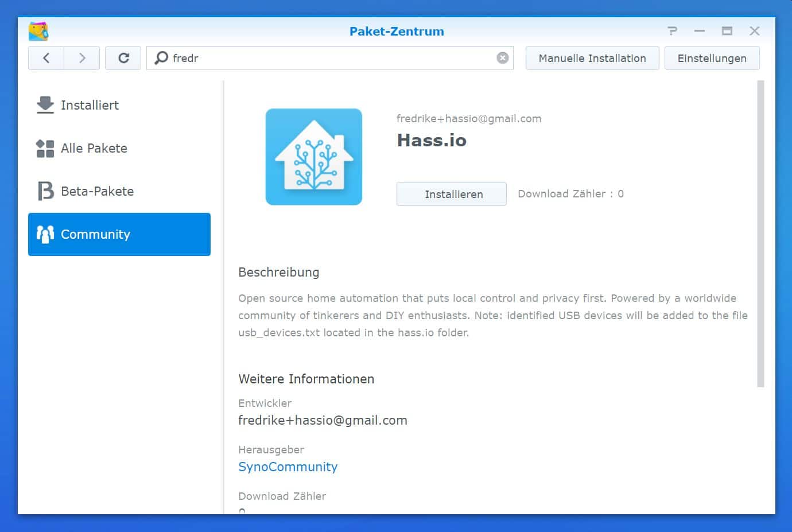This screenshot has width=792, height=532.
Task: Maximize the Paket-Zentrum window
Action: (x=727, y=31)
